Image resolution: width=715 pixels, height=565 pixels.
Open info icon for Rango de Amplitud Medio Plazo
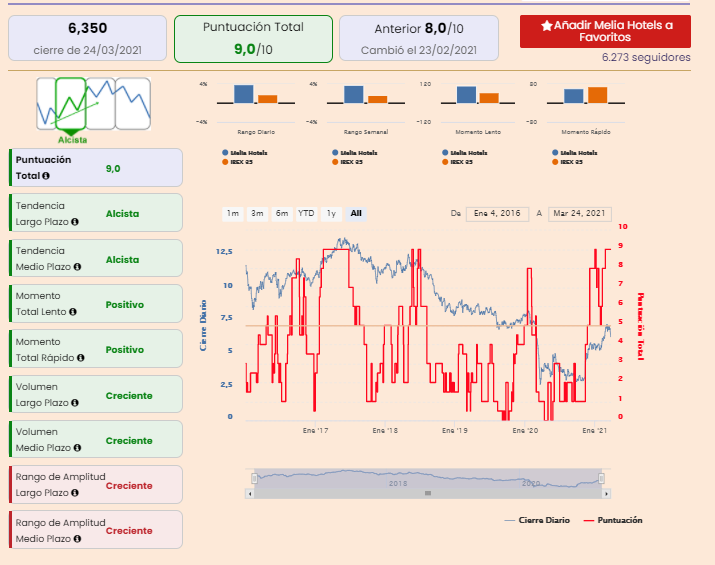pos(77,539)
